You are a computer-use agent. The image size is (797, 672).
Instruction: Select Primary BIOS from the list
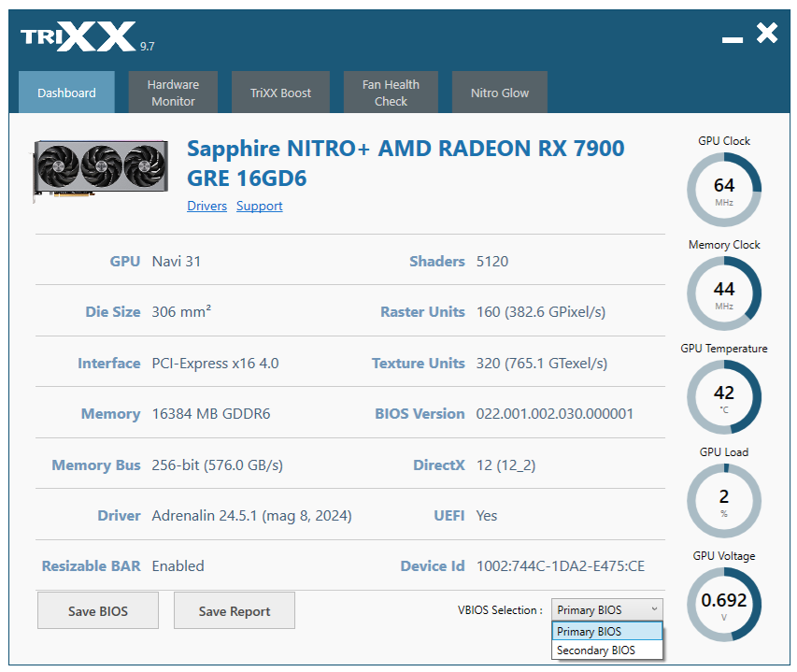coord(607,631)
